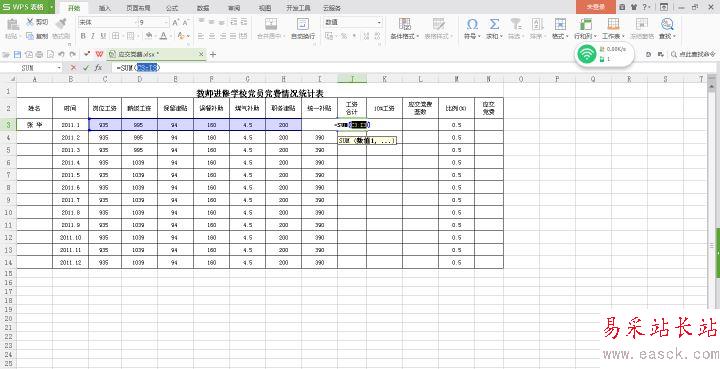Confirm formula entry with green check
Screen dimensions: 720x369
point(85,67)
